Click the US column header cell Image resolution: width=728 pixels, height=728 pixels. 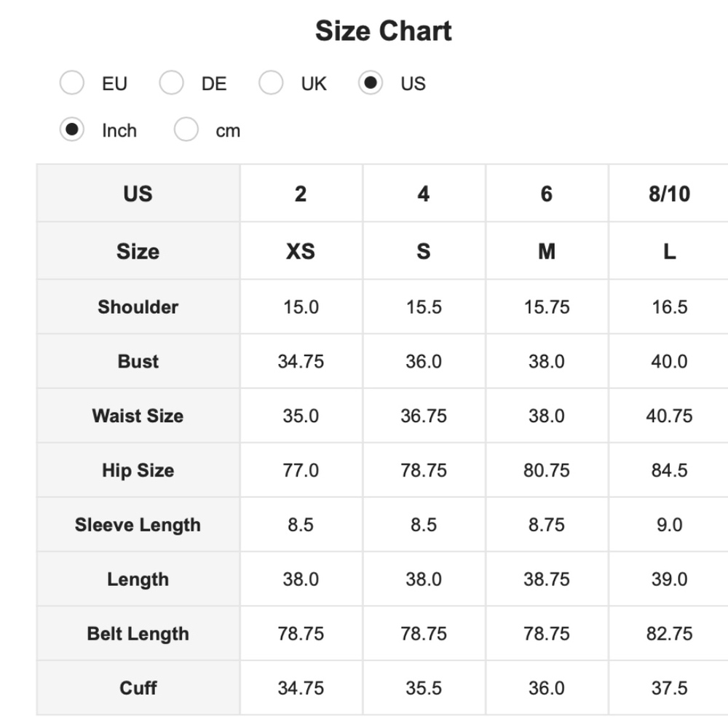(x=138, y=194)
